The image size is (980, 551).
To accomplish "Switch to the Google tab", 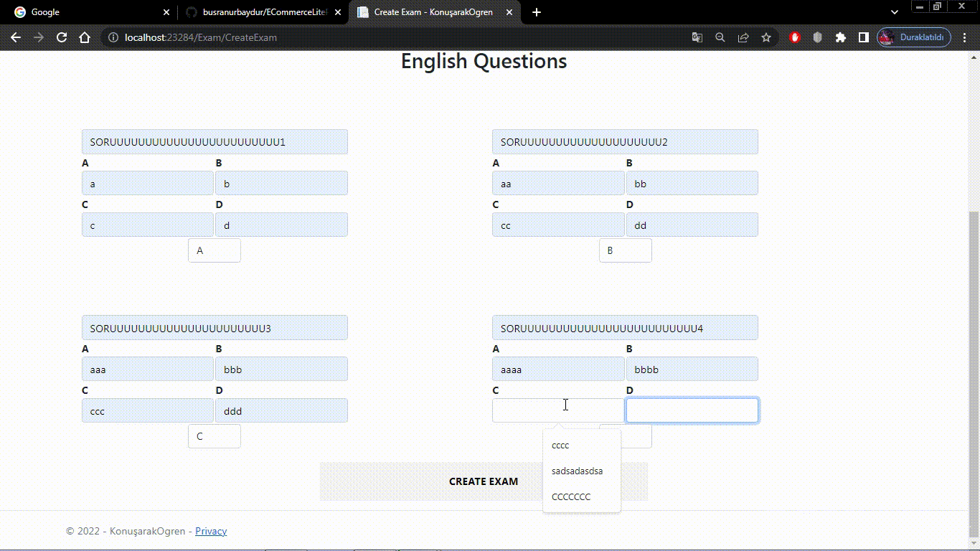I will (89, 12).
